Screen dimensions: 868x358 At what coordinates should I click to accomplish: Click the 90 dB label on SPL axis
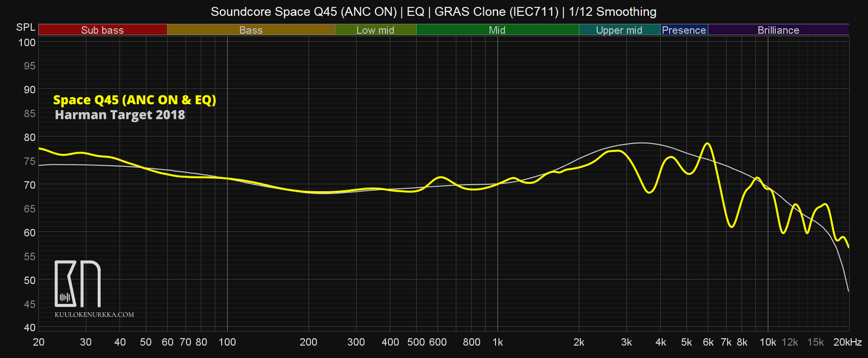pos(29,90)
